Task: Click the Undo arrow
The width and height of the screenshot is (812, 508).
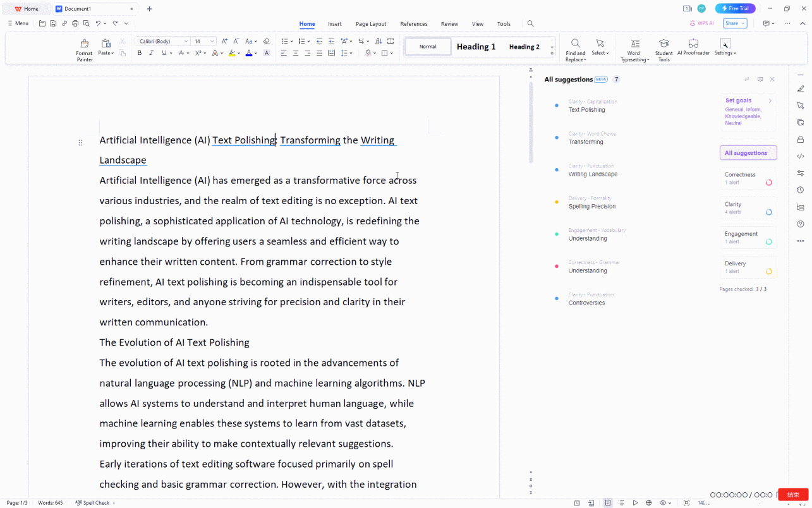Action: (x=98, y=23)
